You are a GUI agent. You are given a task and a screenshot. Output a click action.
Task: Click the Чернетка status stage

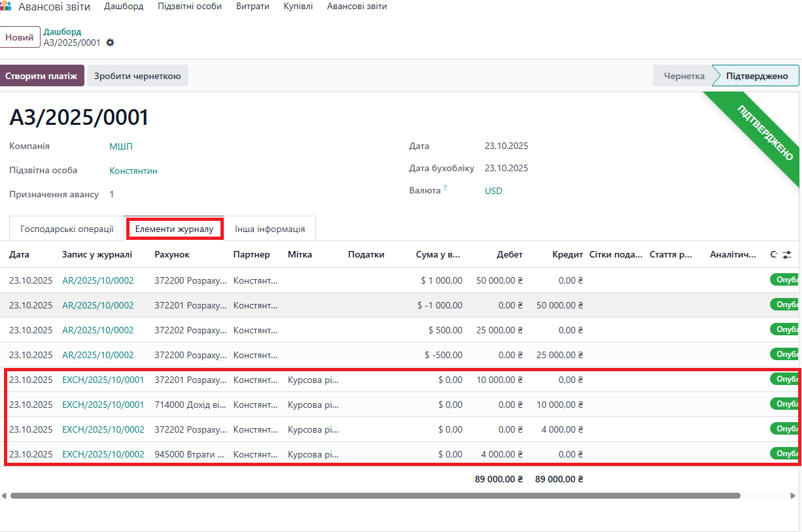pos(684,76)
